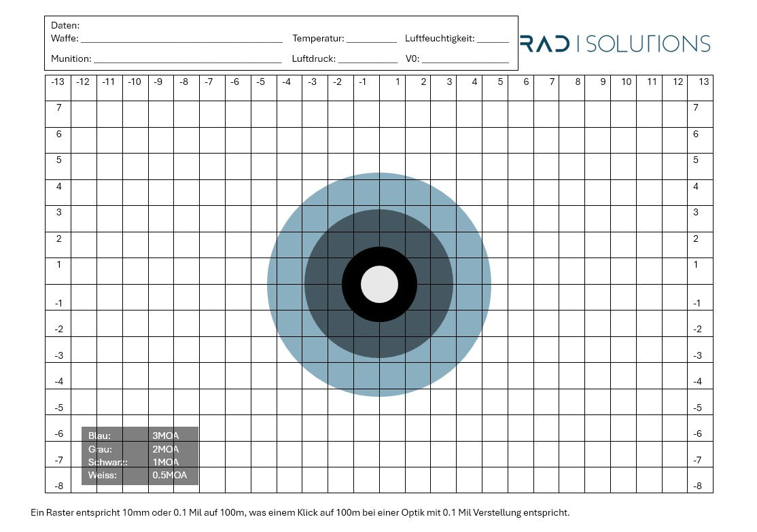
Task: Click the 'Waffe:' label
Action: tap(65, 38)
